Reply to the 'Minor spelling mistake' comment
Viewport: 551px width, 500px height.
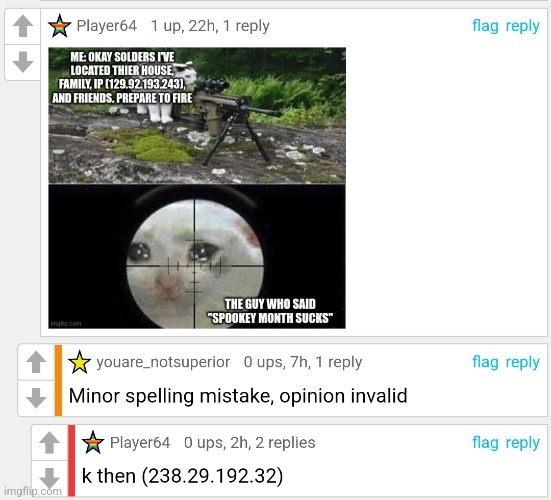point(523,363)
